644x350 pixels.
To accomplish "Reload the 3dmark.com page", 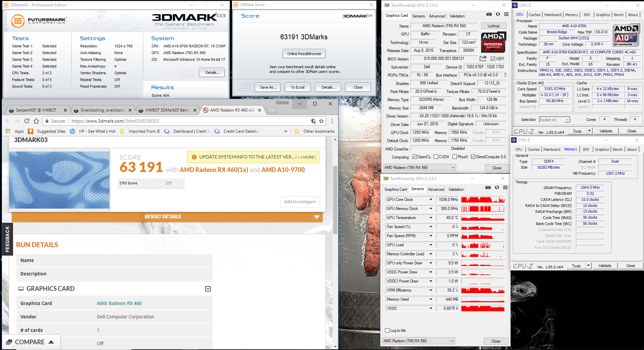I will point(27,121).
